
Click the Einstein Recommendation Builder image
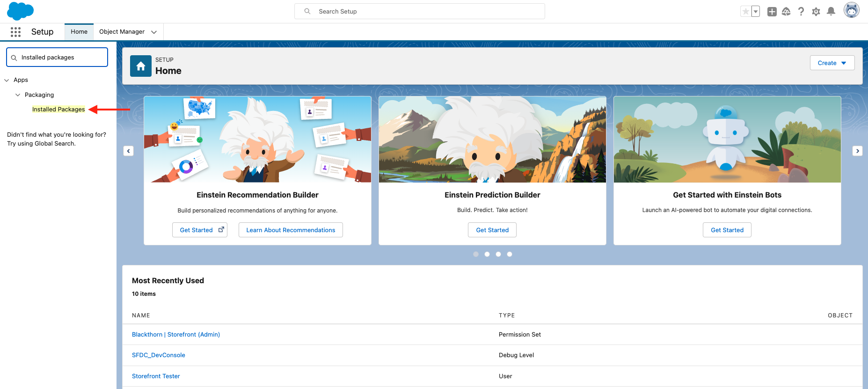257,139
